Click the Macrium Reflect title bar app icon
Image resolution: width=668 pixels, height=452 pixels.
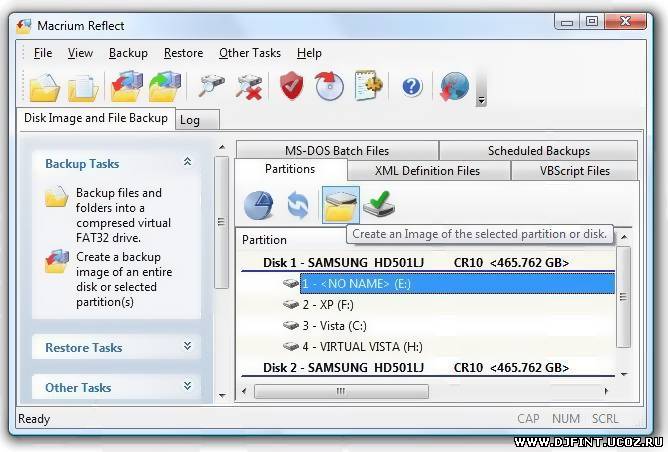[24, 26]
